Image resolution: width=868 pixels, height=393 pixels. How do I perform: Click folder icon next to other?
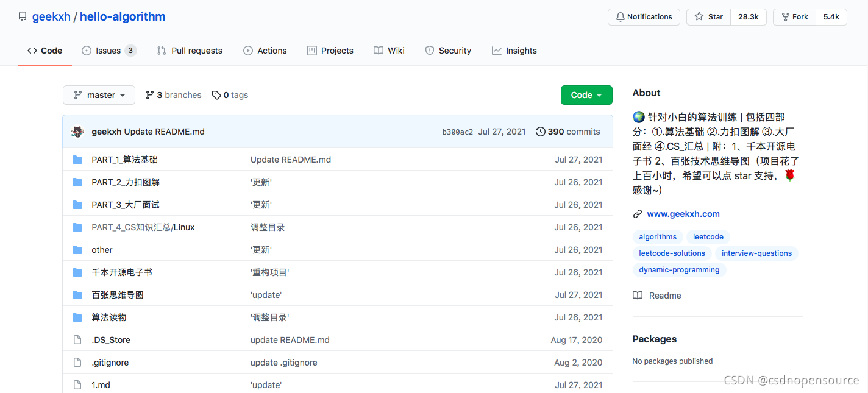pyautogui.click(x=77, y=250)
